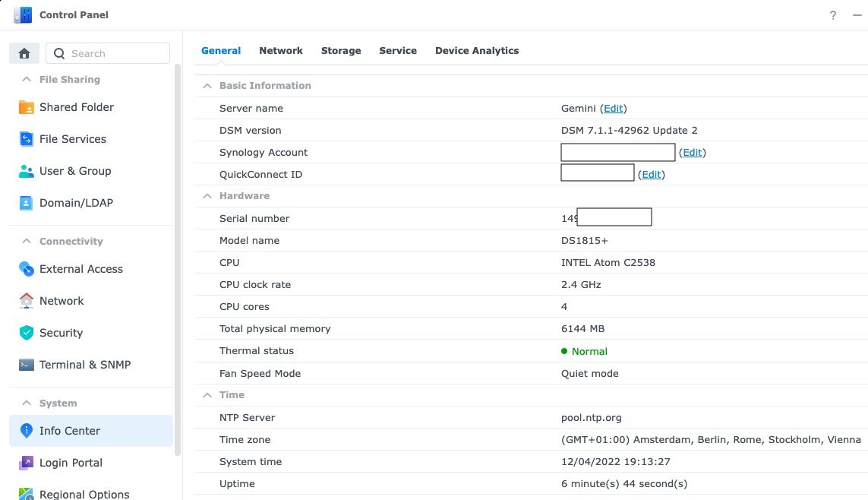This screenshot has width=868, height=500.
Task: Click the uptime 6 minute(s) value
Action: click(x=624, y=483)
